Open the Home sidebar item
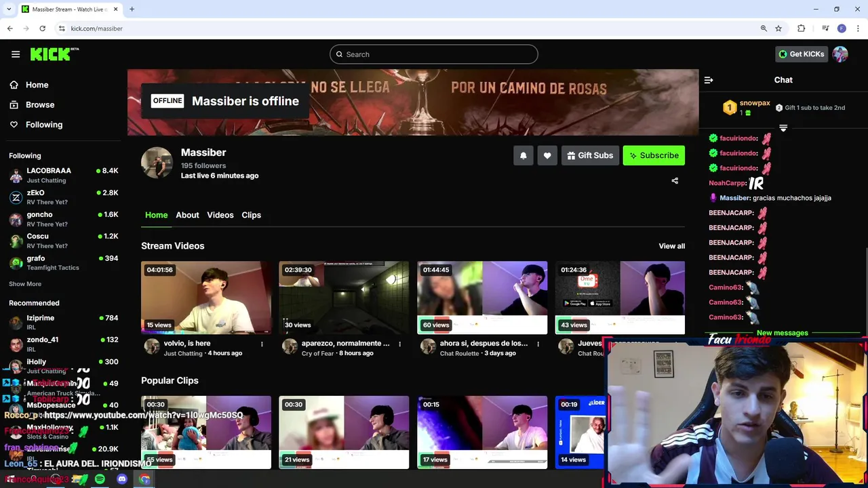The height and width of the screenshot is (488, 868). point(37,85)
